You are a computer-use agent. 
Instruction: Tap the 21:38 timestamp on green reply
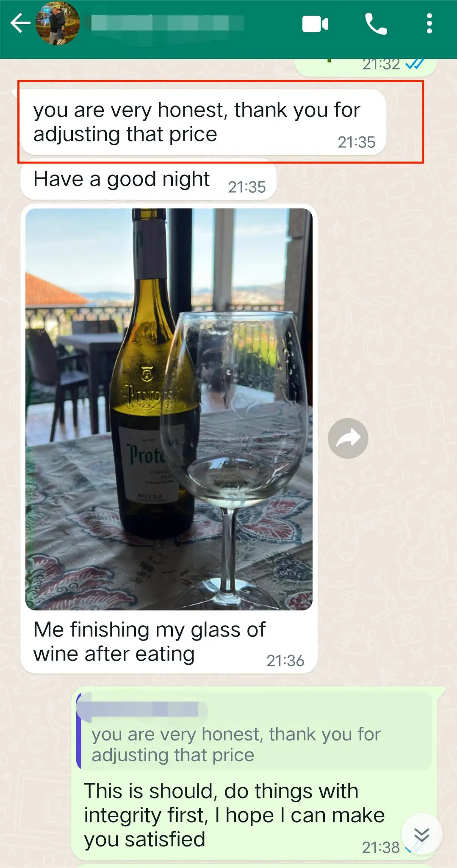tap(380, 847)
